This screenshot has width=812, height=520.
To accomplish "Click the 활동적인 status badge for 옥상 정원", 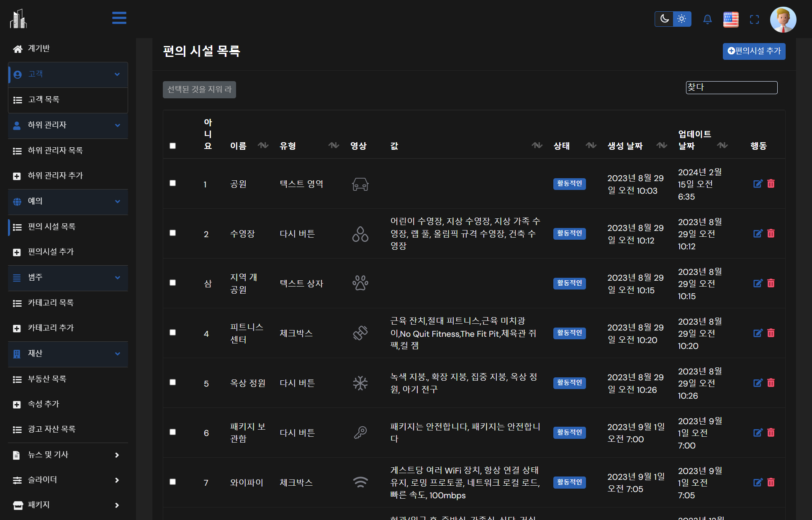I will 569,382.
